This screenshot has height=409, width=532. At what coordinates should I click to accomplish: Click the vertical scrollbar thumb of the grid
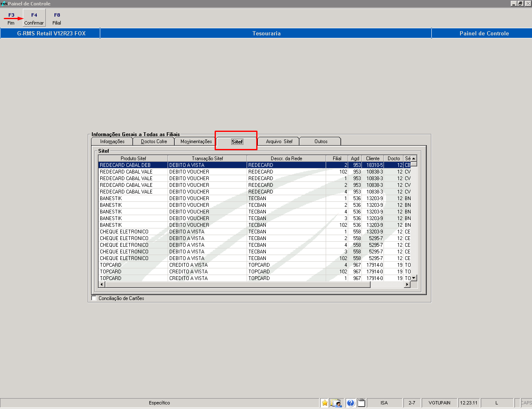(x=413, y=164)
